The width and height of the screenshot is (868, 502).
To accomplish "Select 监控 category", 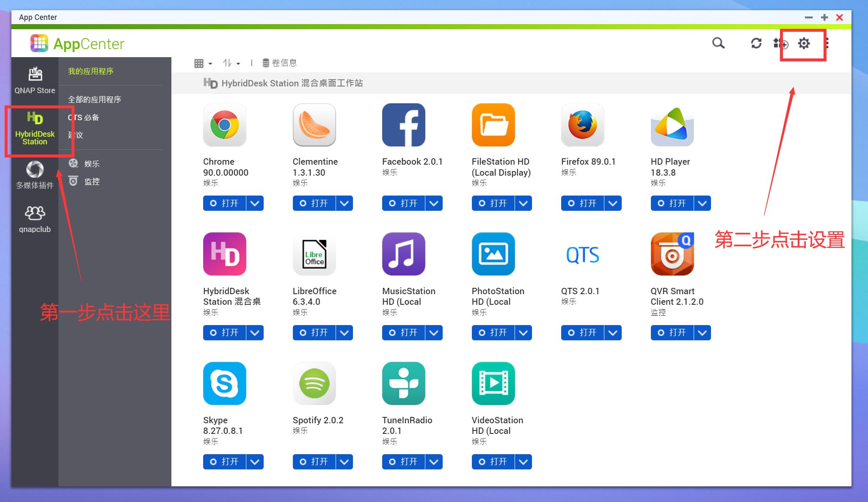I will [84, 182].
